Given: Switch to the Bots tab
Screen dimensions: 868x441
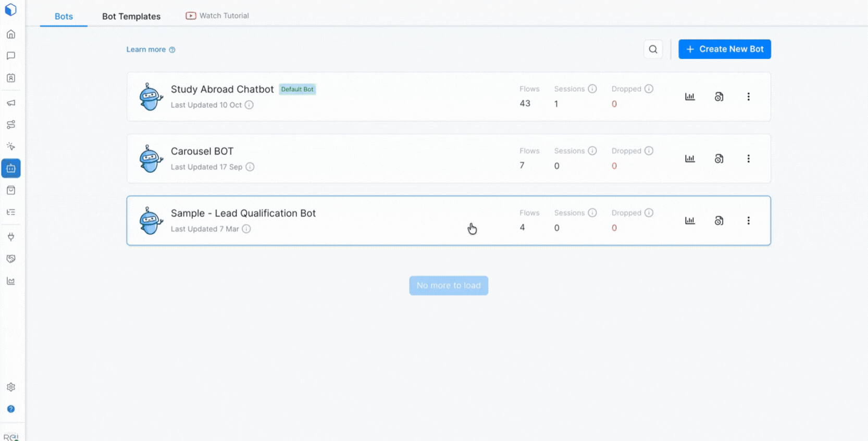Looking at the screenshot, I should (x=64, y=16).
